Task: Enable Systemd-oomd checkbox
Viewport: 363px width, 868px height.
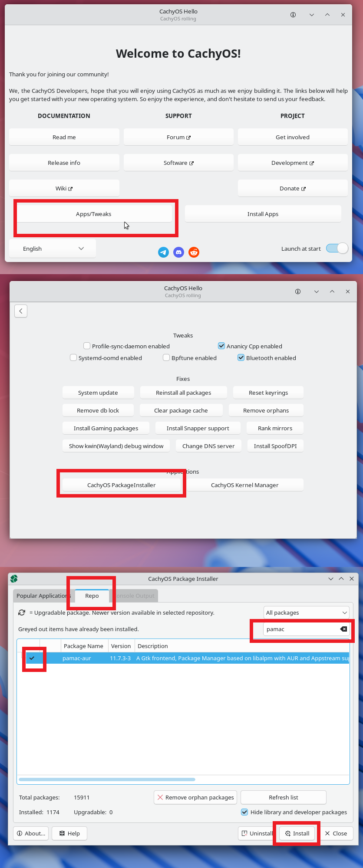Action: pos(73,357)
